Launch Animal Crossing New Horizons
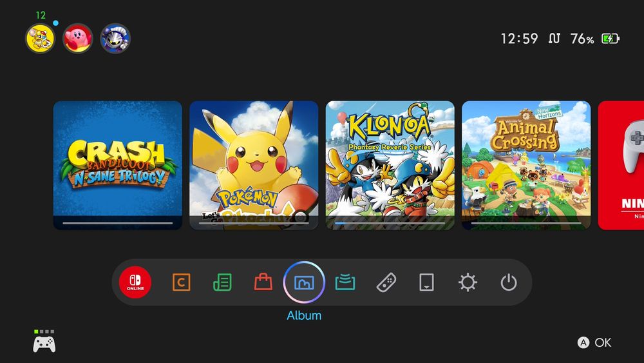Screen dimensions: 644x363 coord(526,165)
